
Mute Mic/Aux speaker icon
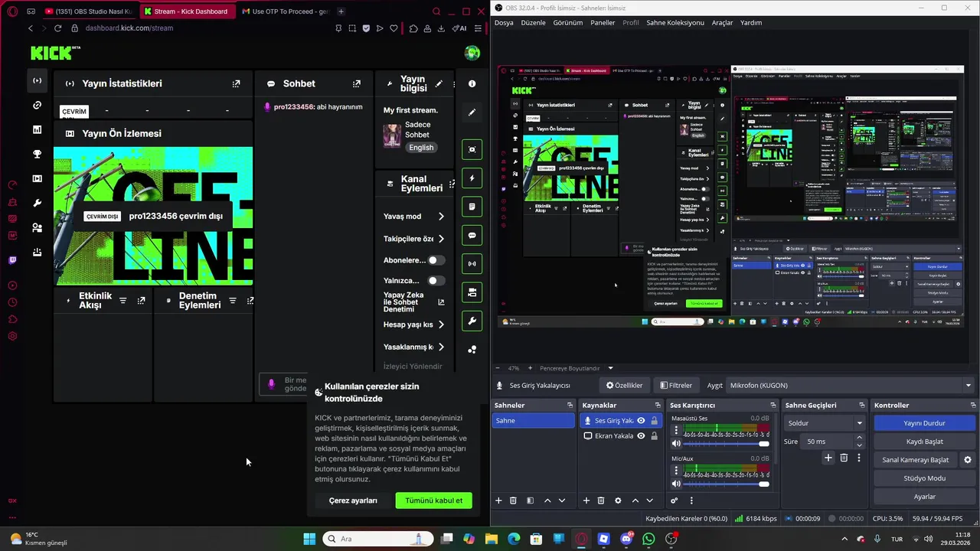coord(676,484)
